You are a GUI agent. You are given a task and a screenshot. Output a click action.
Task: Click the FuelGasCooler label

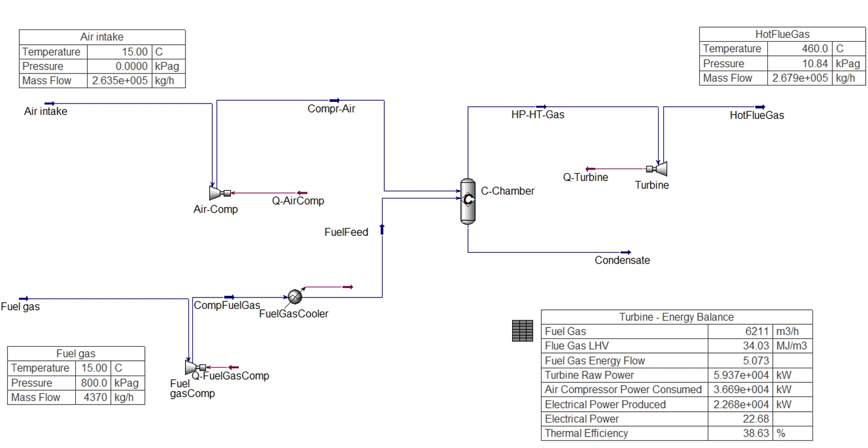click(x=294, y=314)
